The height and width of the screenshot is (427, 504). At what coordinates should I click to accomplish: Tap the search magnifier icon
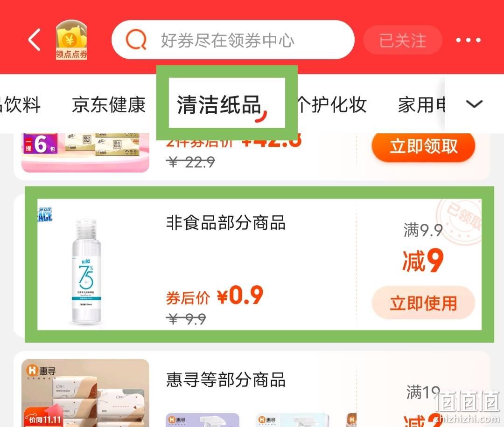(136, 40)
